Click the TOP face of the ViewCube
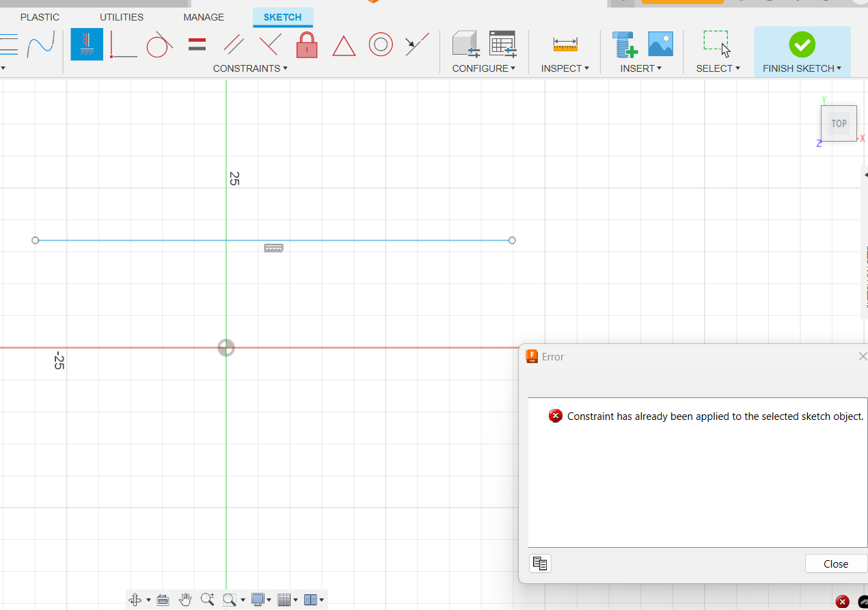This screenshot has height=610, width=868. click(x=839, y=124)
